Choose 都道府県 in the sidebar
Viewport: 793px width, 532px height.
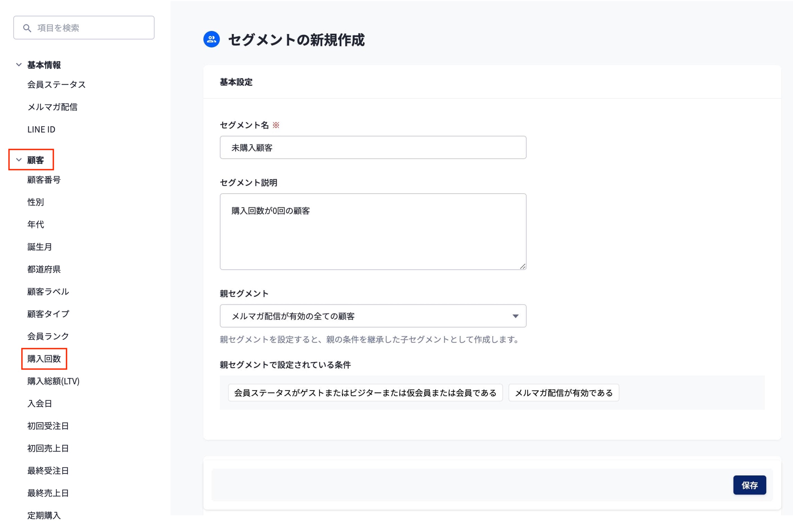(x=44, y=269)
